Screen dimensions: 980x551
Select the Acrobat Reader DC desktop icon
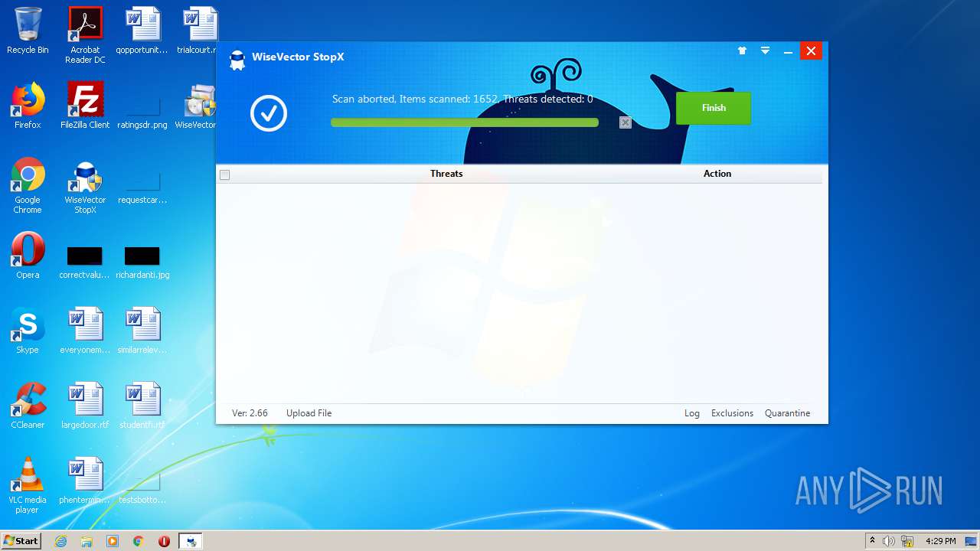point(85,35)
